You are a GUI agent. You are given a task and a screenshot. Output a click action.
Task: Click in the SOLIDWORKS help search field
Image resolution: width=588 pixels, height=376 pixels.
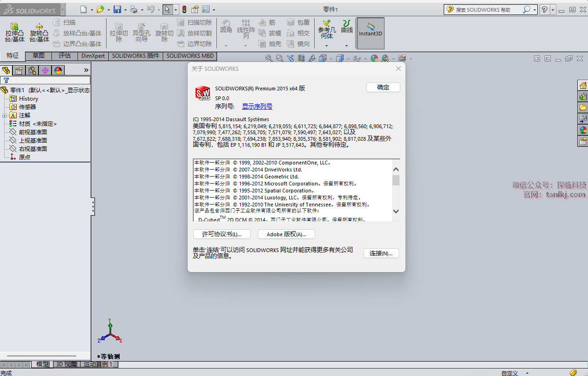[487, 9]
